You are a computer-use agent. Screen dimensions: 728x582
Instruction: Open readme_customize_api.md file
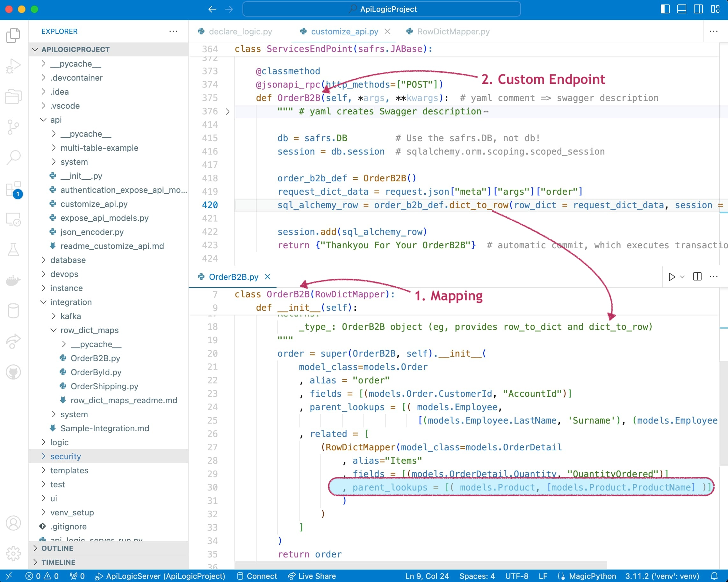point(108,246)
